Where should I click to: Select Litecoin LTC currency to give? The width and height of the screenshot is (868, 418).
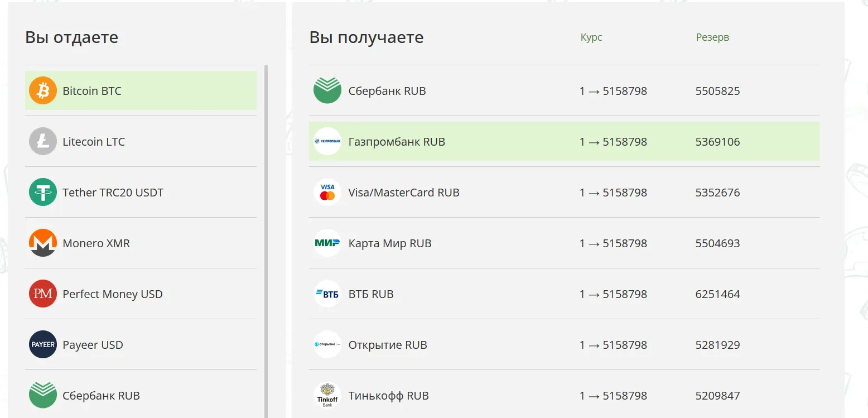click(141, 141)
